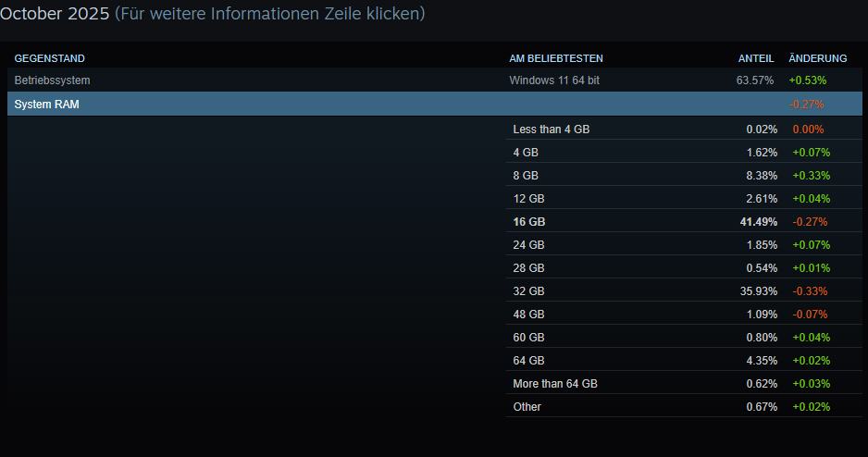
Task: Select the 28 GB RAM row
Action: (x=528, y=268)
